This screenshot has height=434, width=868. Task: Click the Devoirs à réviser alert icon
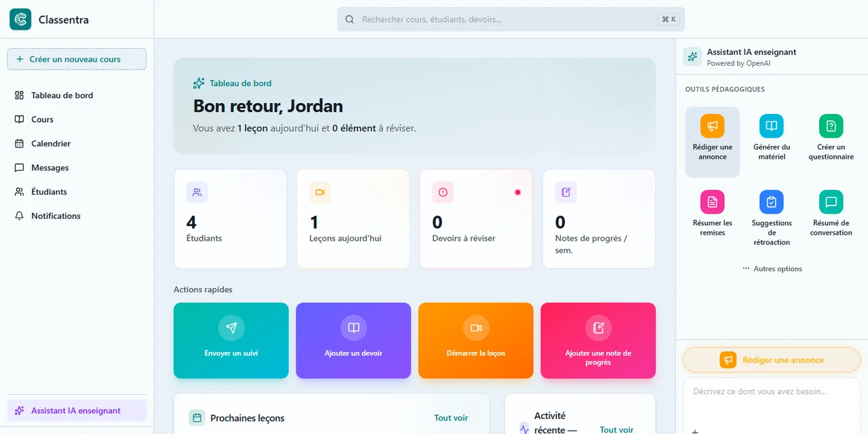click(x=443, y=193)
